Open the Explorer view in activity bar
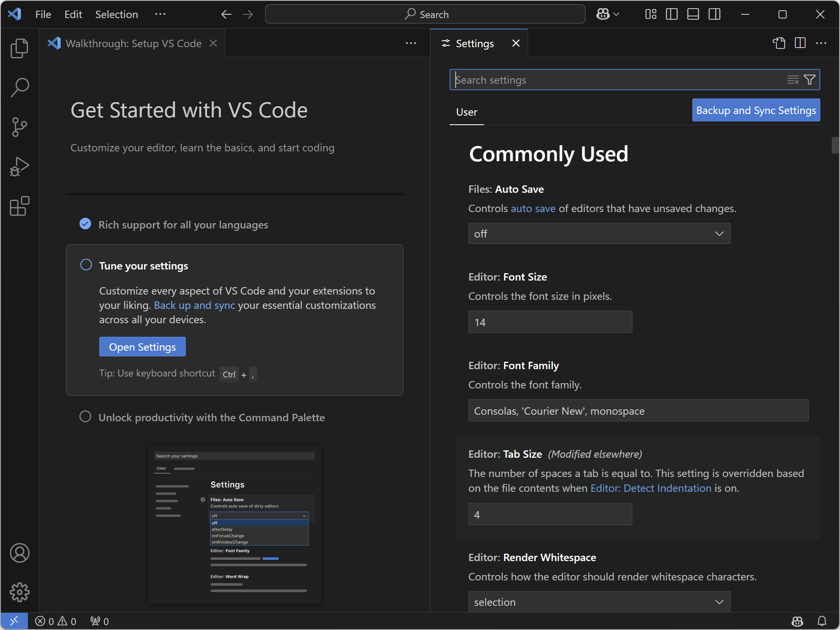Image resolution: width=840 pixels, height=630 pixels. coord(19,48)
